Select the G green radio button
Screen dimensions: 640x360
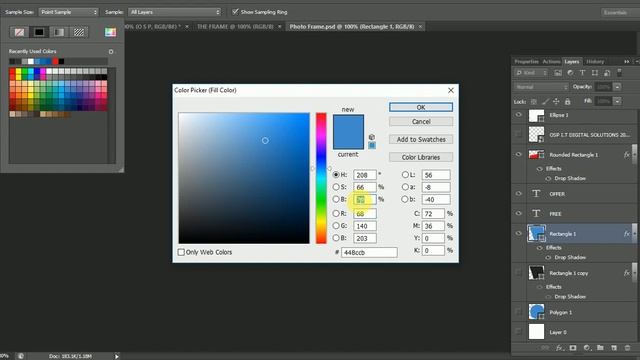336,226
